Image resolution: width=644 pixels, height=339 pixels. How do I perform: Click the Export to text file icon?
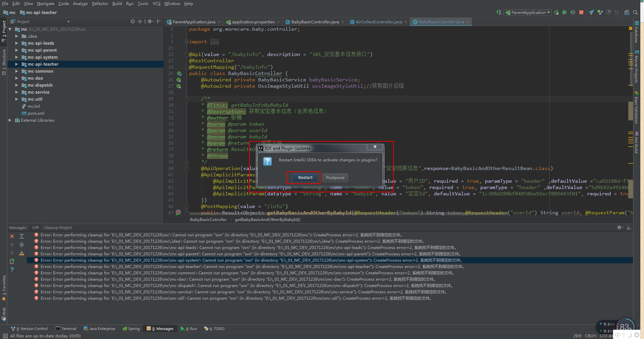(12, 261)
